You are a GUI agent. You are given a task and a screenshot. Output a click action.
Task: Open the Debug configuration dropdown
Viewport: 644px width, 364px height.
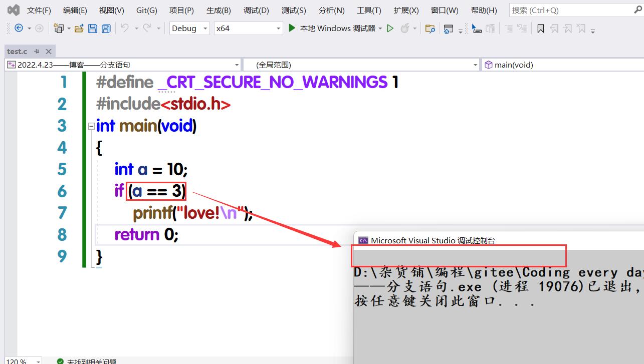189,29
